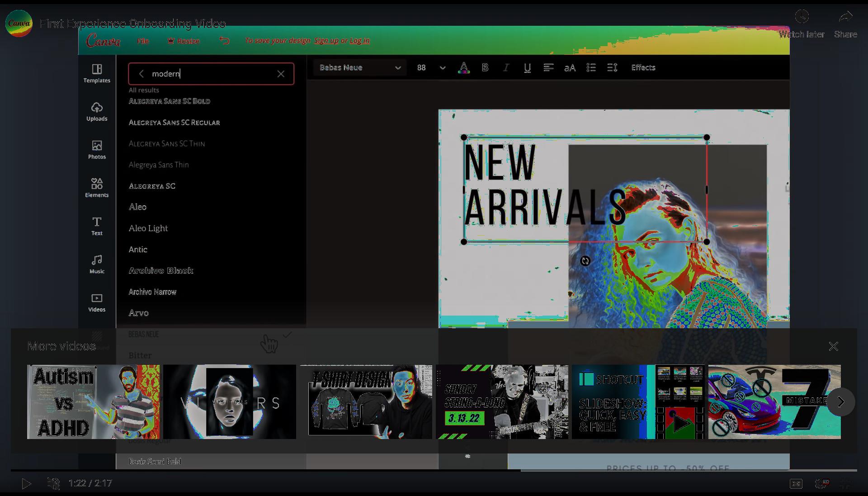Click Watch later clock icon
The width and height of the screenshot is (868, 496).
(x=802, y=17)
